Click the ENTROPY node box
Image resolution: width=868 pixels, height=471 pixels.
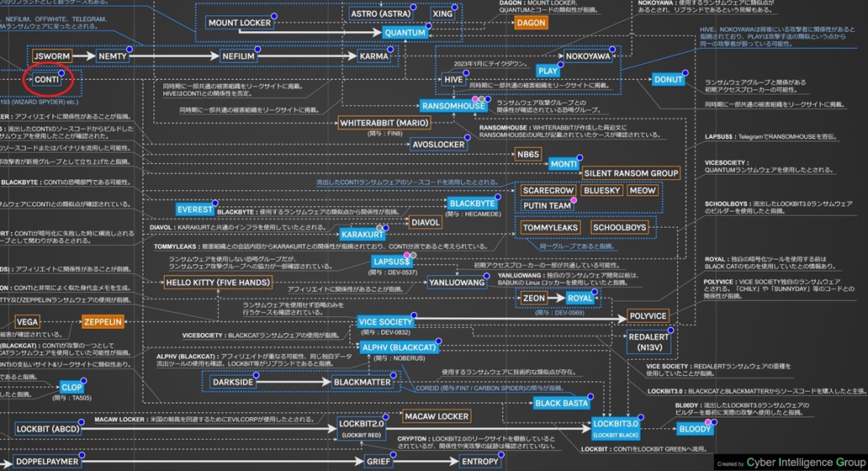tap(480, 461)
